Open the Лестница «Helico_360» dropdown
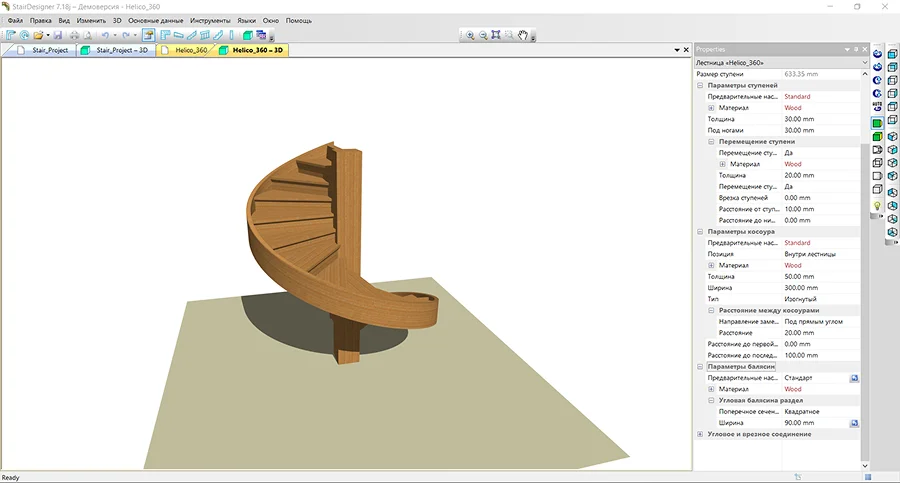Viewport: 900px width, 483px height. [782, 63]
